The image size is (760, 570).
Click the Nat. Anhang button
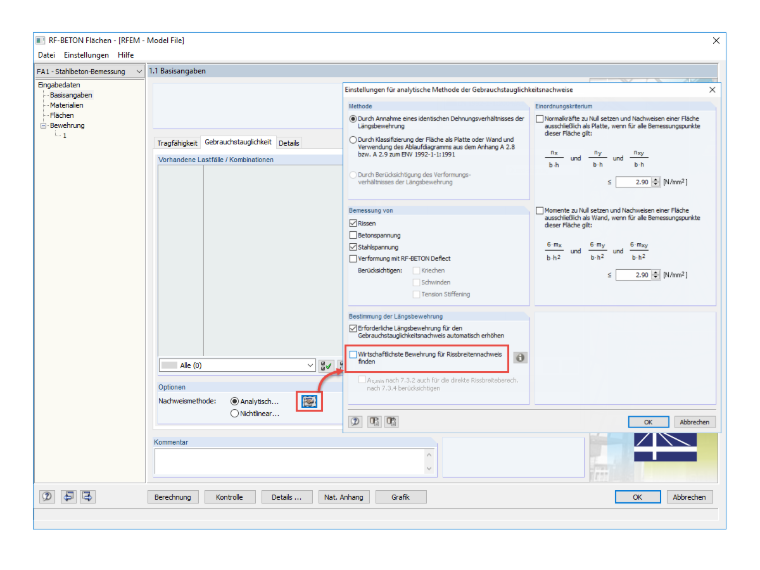[x=344, y=497]
